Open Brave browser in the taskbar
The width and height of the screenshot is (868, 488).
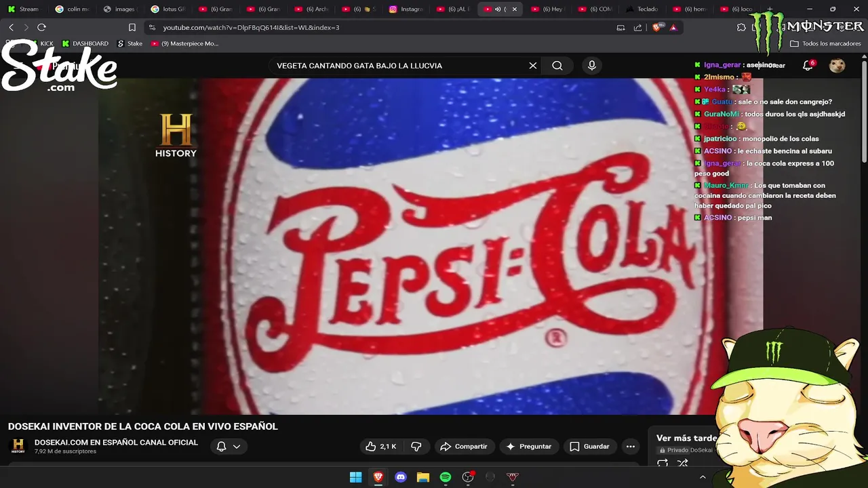pos(378,477)
